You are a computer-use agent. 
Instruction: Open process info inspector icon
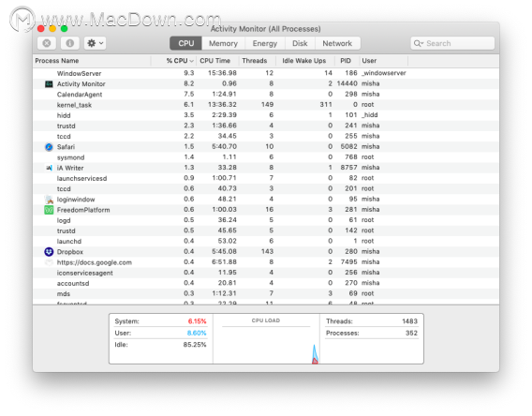(x=70, y=43)
